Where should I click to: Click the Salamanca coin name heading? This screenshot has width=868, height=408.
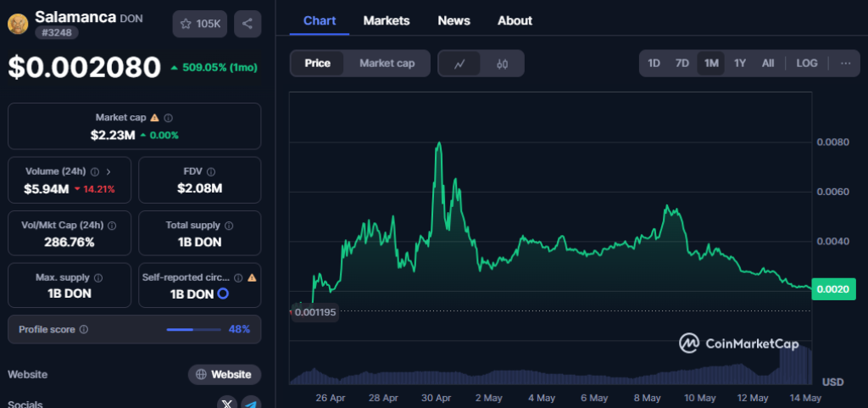[x=75, y=17]
